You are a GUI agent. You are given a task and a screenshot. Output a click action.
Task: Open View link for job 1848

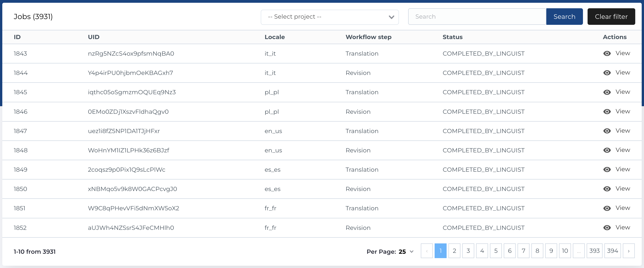(x=623, y=150)
